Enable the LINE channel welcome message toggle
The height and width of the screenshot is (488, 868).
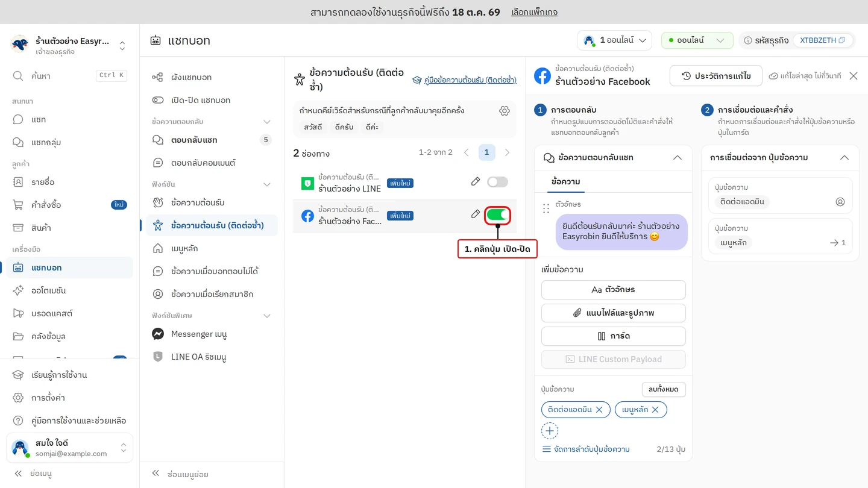pos(497,181)
